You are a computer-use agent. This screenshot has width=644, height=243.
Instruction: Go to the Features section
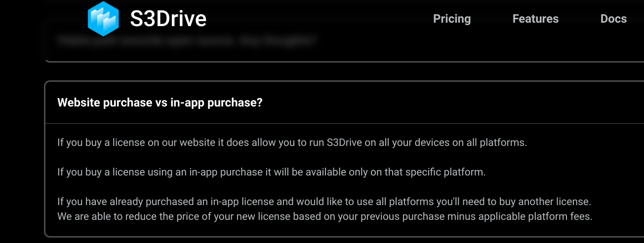pyautogui.click(x=535, y=19)
